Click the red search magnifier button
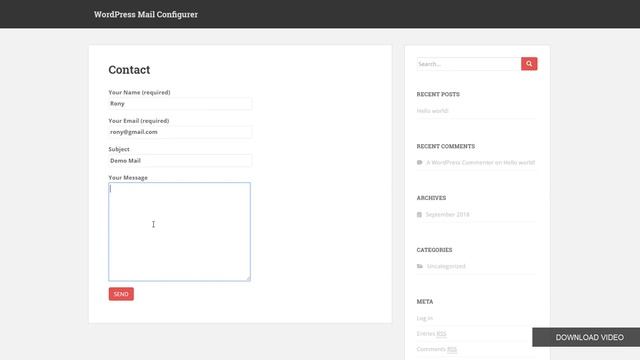 pos(529,64)
